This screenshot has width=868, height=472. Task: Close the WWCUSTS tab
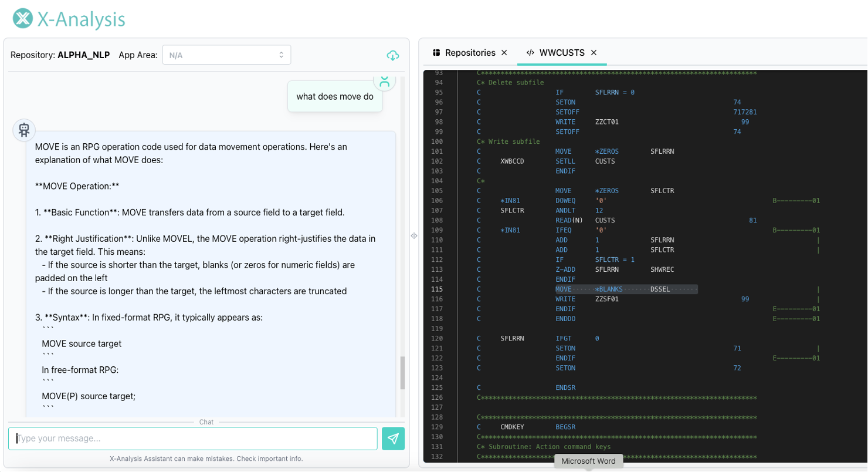click(594, 53)
